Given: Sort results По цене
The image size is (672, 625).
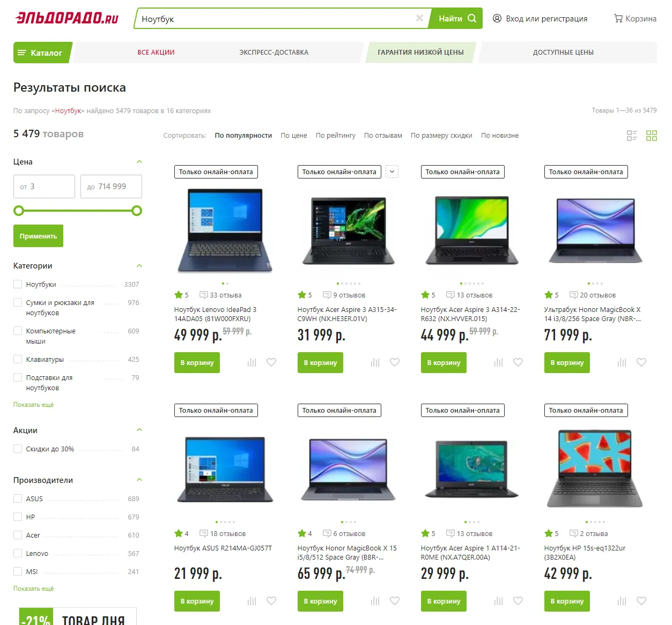Looking at the screenshot, I should [x=294, y=136].
